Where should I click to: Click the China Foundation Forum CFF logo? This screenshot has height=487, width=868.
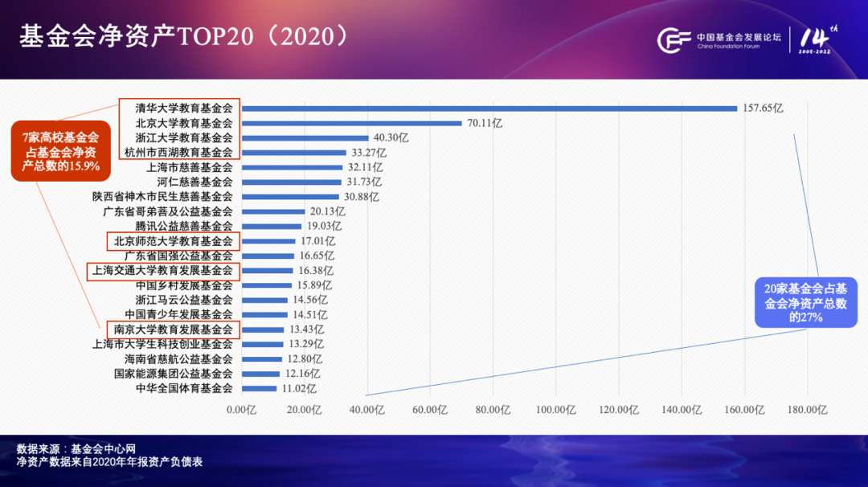click(x=719, y=40)
